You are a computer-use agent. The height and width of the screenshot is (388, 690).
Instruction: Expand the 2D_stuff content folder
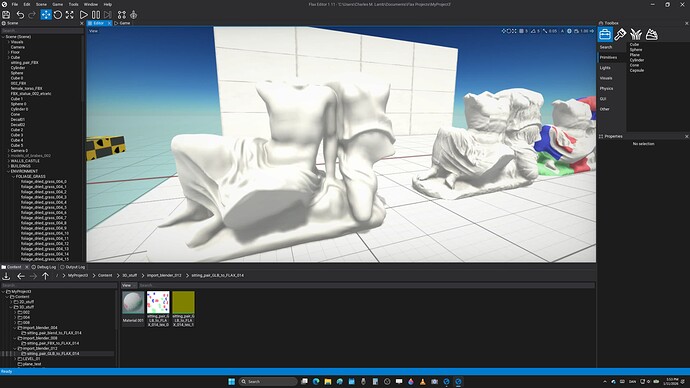point(12,302)
